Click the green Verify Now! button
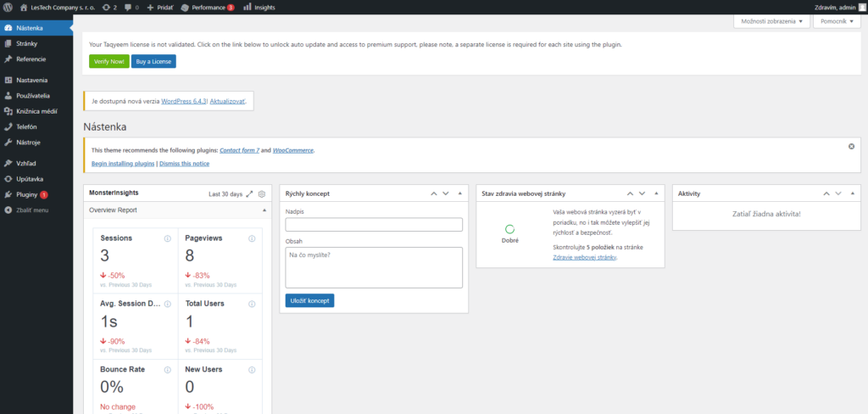Screen dimensions: 868x414 109,61
